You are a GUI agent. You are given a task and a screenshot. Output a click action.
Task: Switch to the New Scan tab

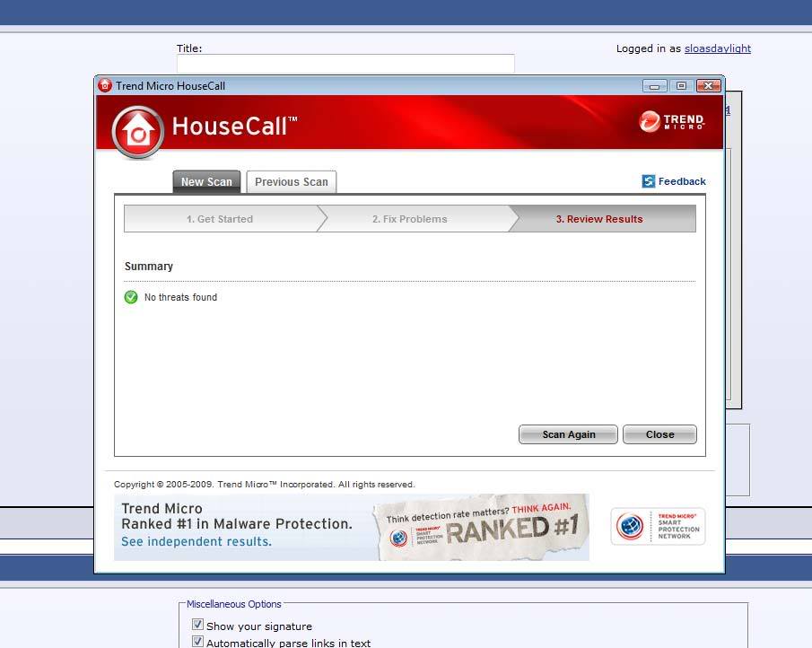click(206, 182)
